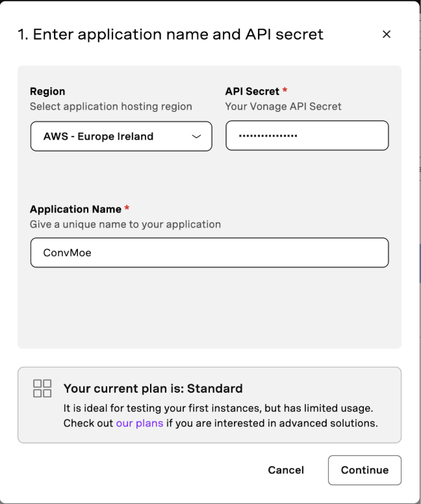The width and height of the screenshot is (421, 504).
Task: Click the Region field label
Action: pyautogui.click(x=47, y=91)
